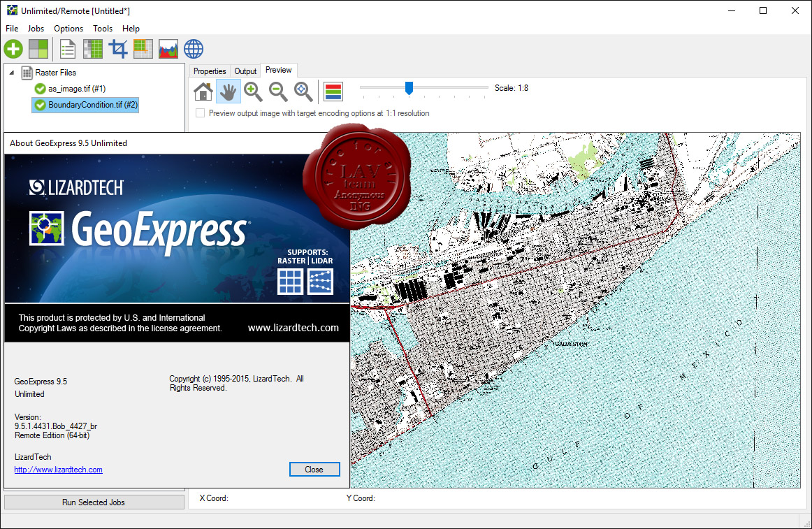Click the document list toolbar icon

point(67,49)
